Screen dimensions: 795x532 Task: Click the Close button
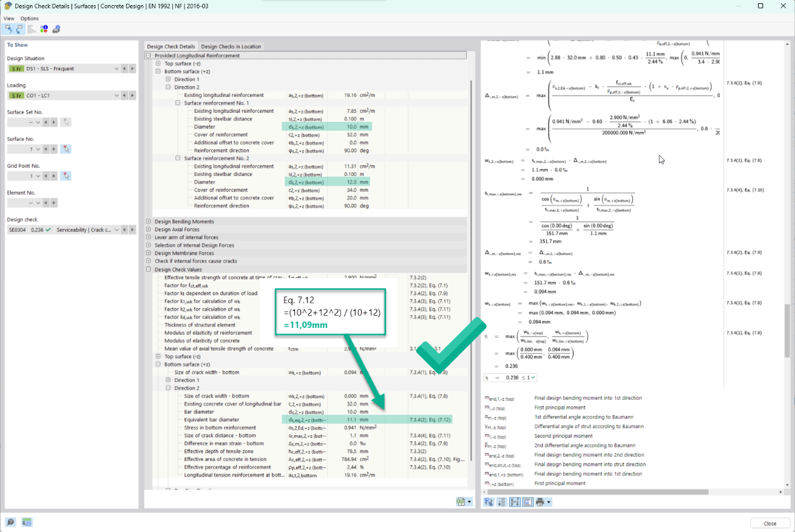pos(770,523)
